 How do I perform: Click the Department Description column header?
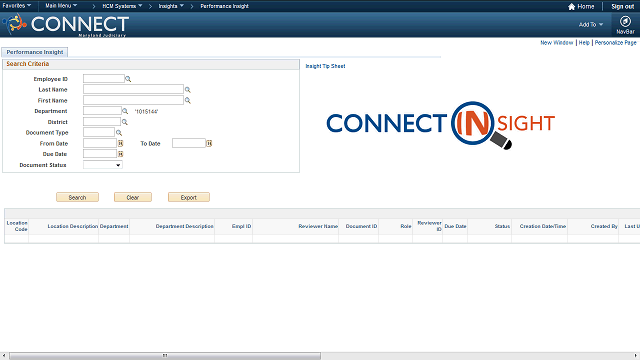point(184,226)
